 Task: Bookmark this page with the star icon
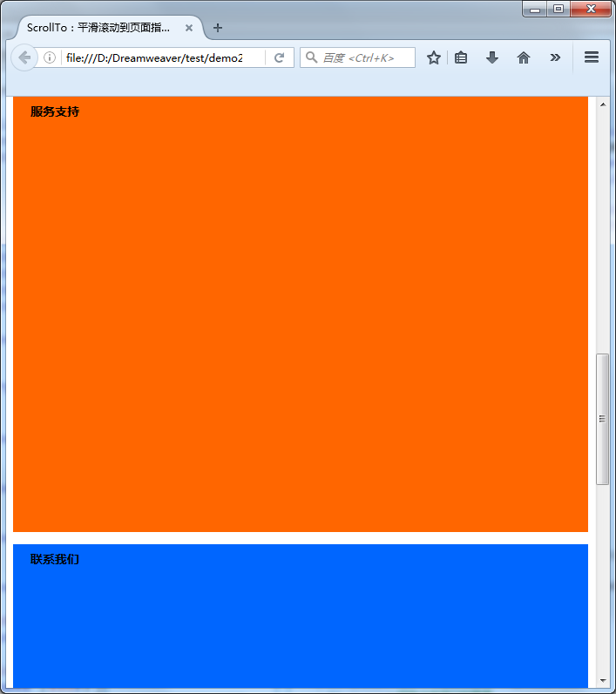click(x=434, y=57)
